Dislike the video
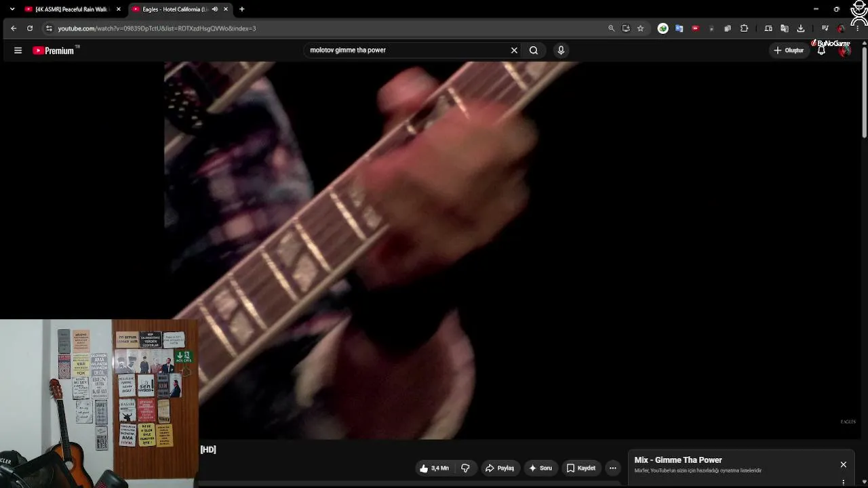Viewport: 868px width, 488px height. click(465, 468)
